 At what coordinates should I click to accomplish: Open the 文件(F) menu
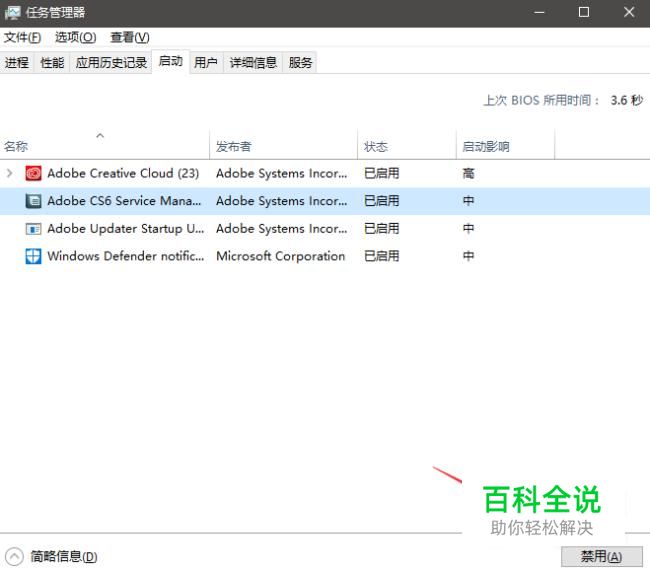point(22,37)
